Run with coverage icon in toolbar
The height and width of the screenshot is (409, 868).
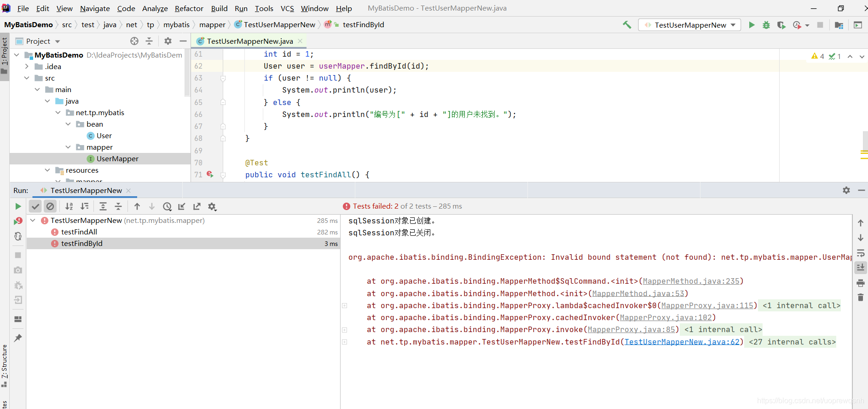click(781, 25)
